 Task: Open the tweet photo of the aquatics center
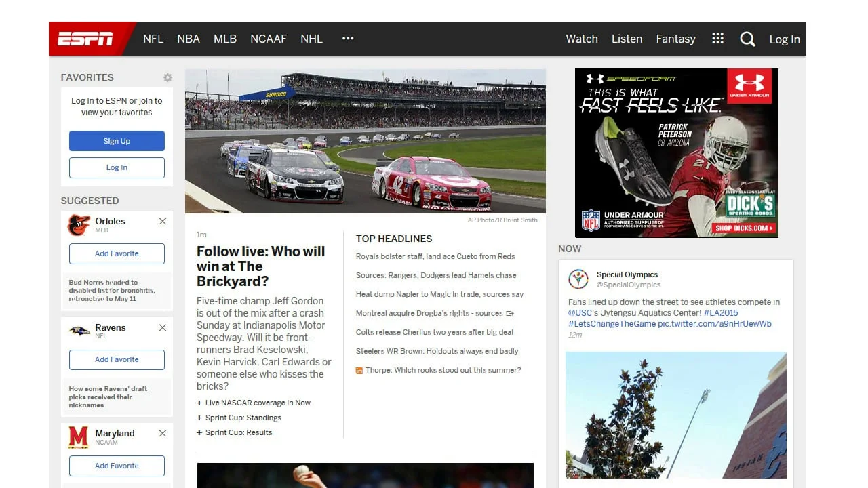click(676, 415)
